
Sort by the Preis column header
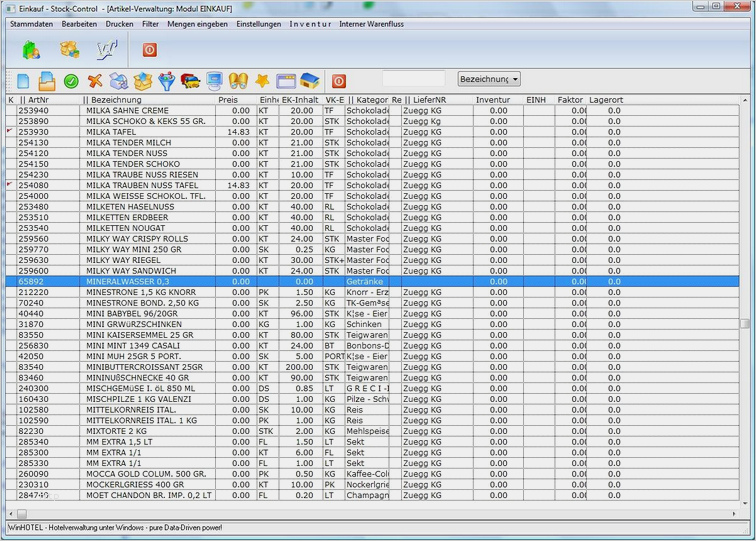click(x=229, y=100)
